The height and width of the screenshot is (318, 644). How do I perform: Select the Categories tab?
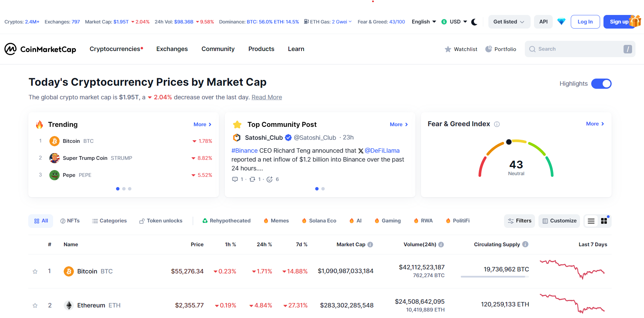(109, 221)
